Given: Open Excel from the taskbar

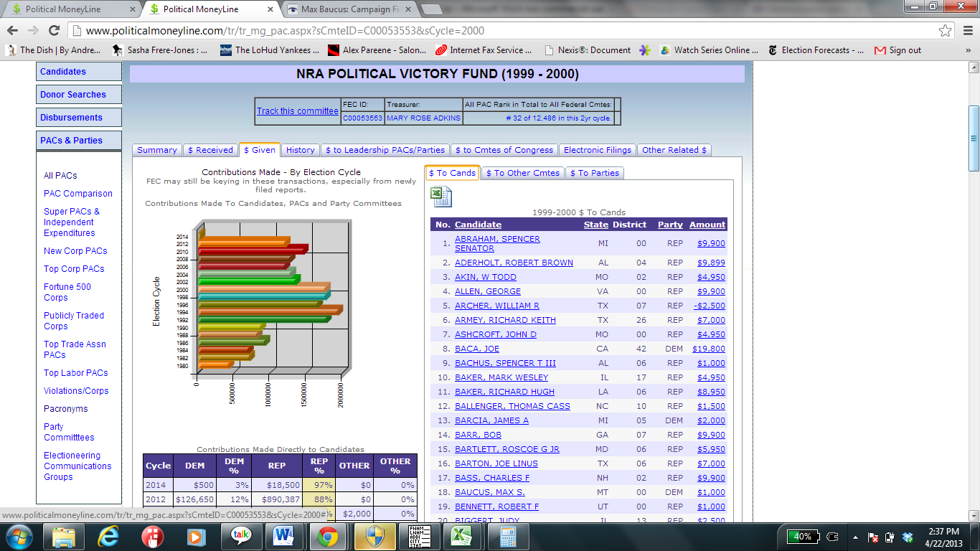Looking at the screenshot, I should click(461, 537).
